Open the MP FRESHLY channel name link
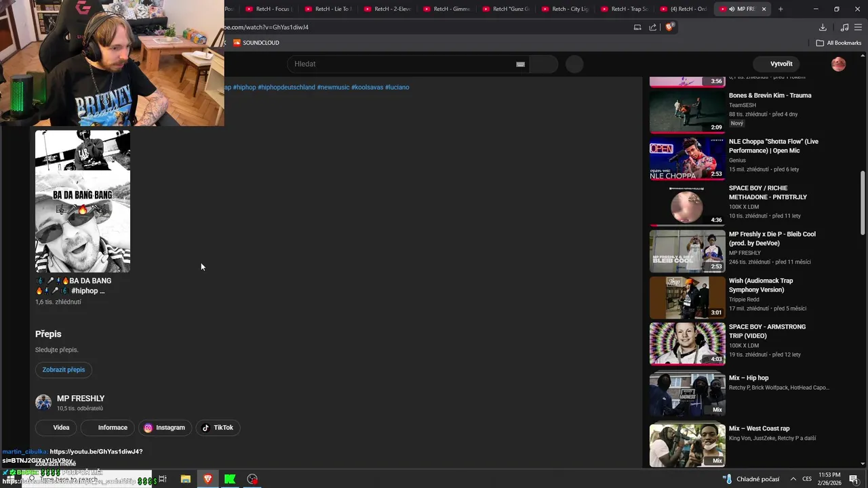868x488 pixels. [81, 399]
